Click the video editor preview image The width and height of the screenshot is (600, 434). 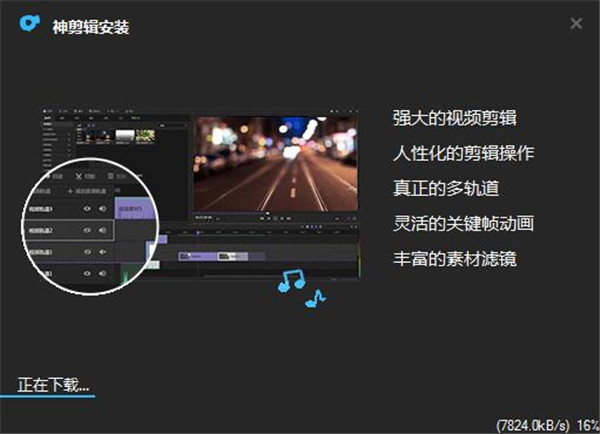(x=191, y=202)
